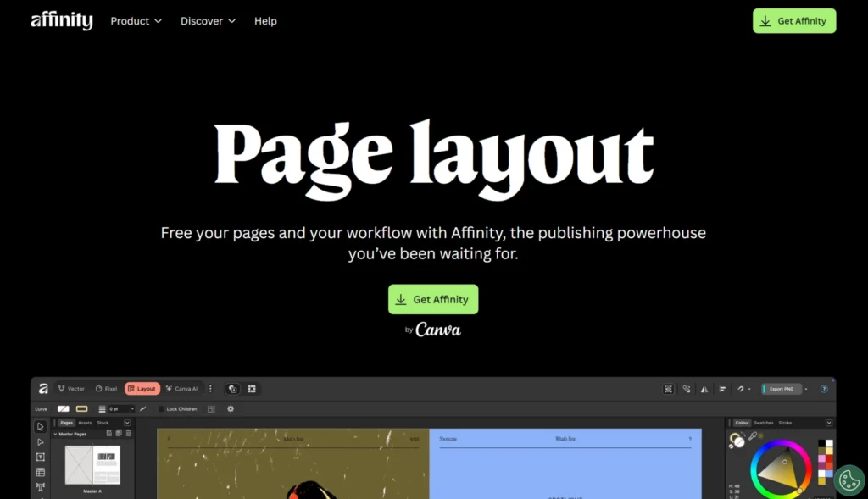Click the grid squares toolbar icon
Screen dimensions: 868x499
[x=252, y=389]
